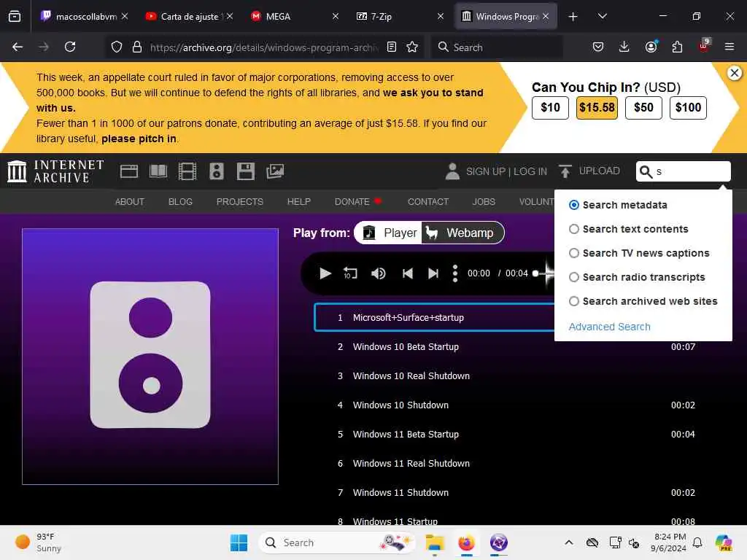Image resolution: width=747 pixels, height=560 pixels.
Task: Show the tracking protection shield info
Action: coord(117,47)
